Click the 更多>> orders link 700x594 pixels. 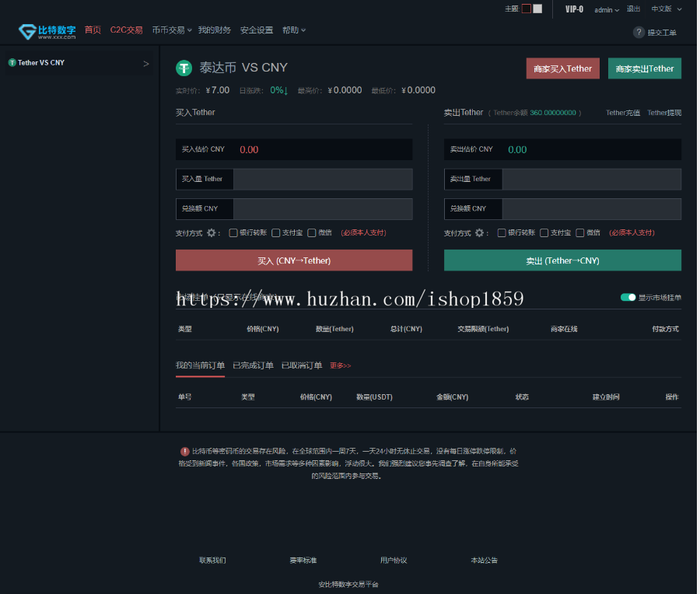click(x=340, y=365)
